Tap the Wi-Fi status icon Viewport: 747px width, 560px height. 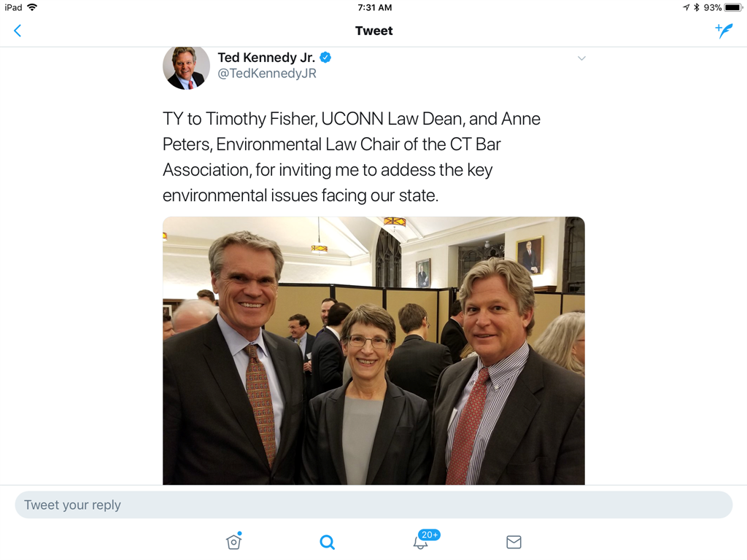(x=32, y=7)
